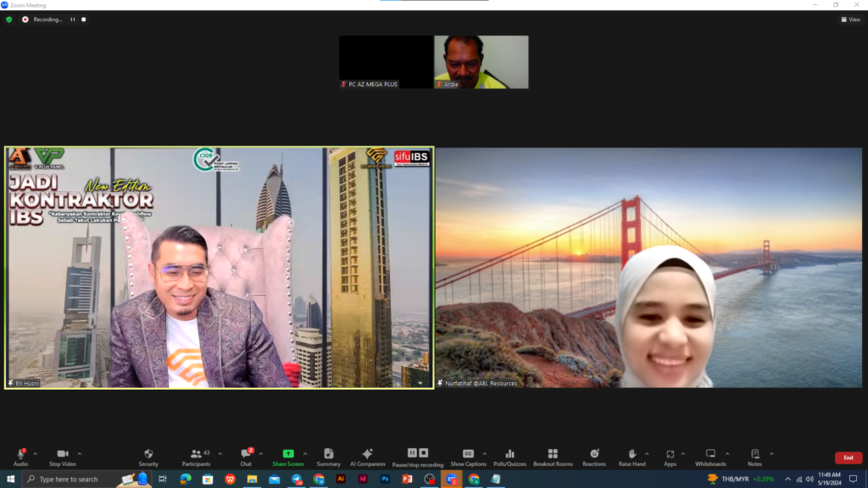Open the View layout menu

click(850, 19)
